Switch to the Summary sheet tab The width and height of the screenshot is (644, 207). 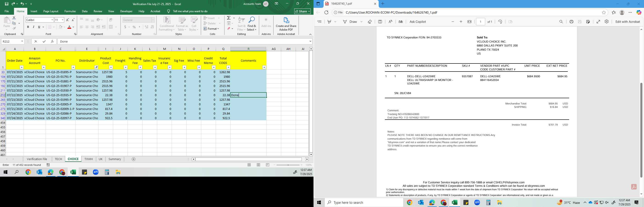(115, 159)
